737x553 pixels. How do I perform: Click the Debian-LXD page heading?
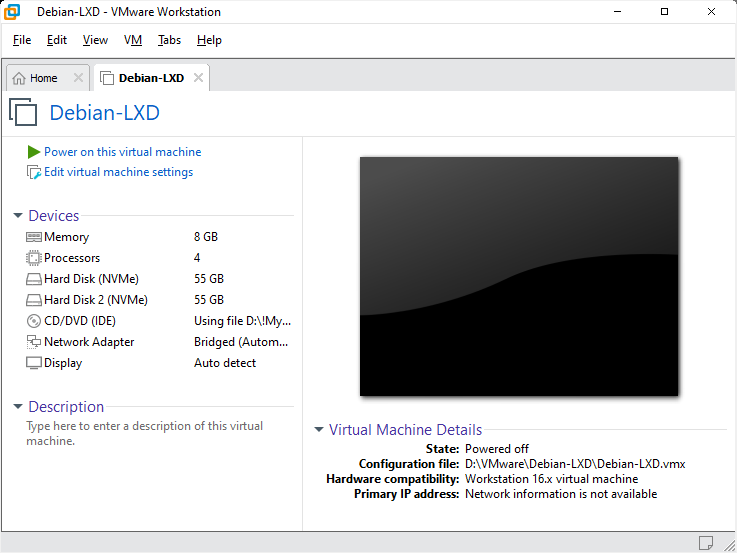click(105, 113)
